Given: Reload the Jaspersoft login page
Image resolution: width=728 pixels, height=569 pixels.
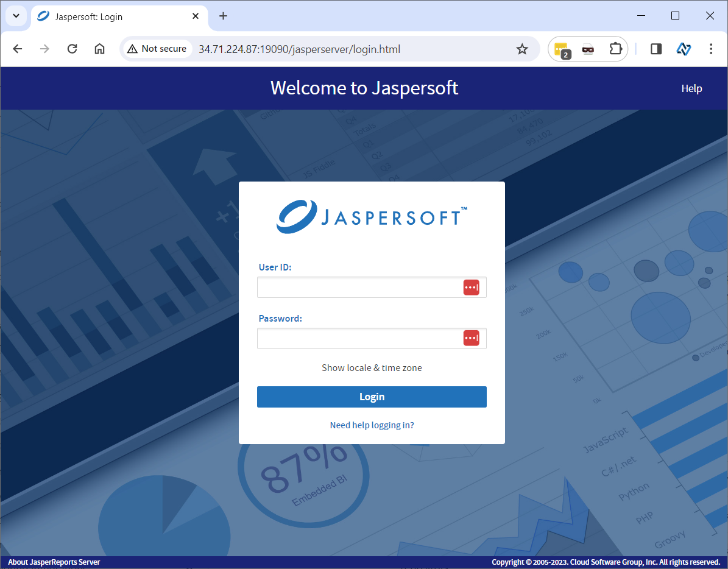Looking at the screenshot, I should point(72,49).
